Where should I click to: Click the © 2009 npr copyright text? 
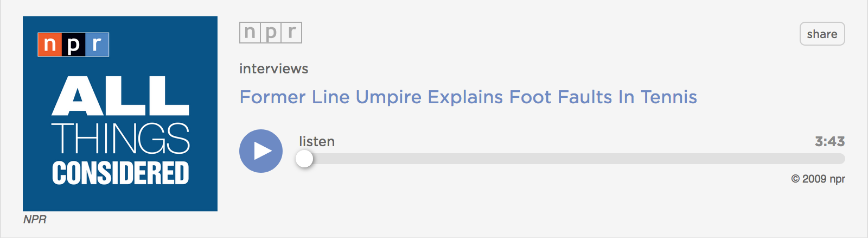[x=818, y=179]
